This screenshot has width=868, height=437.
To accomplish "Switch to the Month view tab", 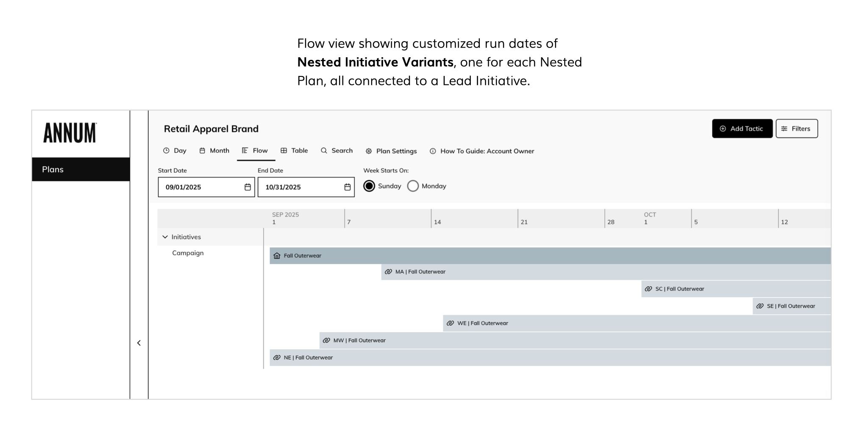I will click(214, 151).
